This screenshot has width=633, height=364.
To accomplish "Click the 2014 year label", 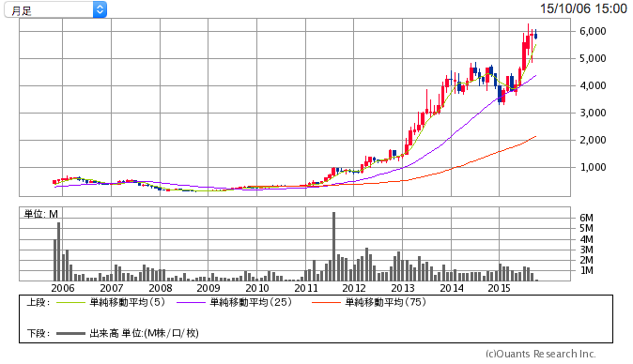I will tap(452, 288).
